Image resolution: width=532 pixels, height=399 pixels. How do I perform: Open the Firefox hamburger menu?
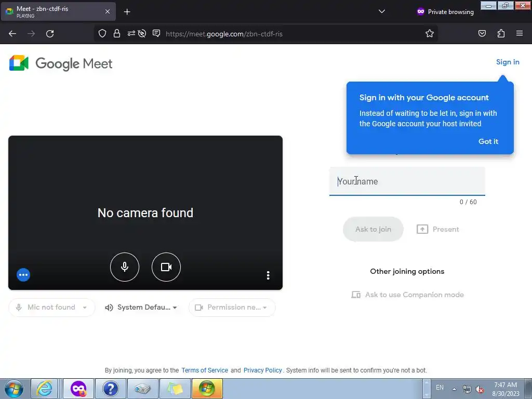[520, 33]
